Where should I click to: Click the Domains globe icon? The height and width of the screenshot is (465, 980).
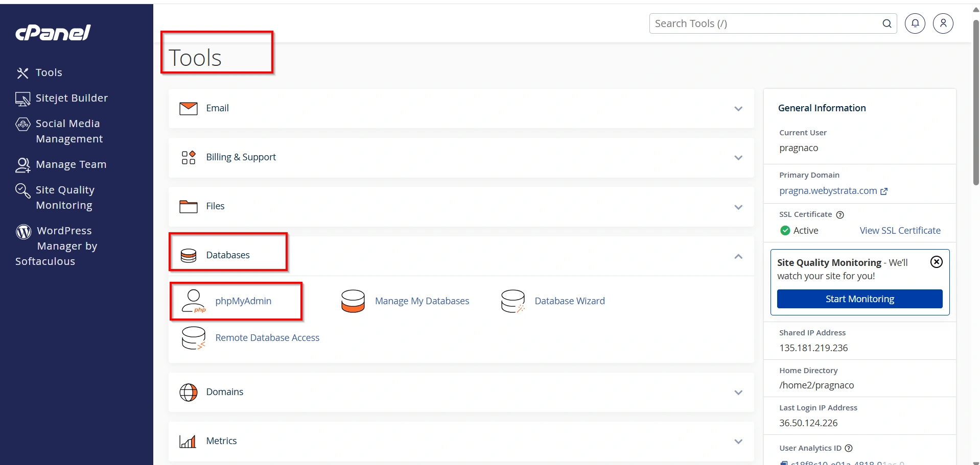coord(189,393)
